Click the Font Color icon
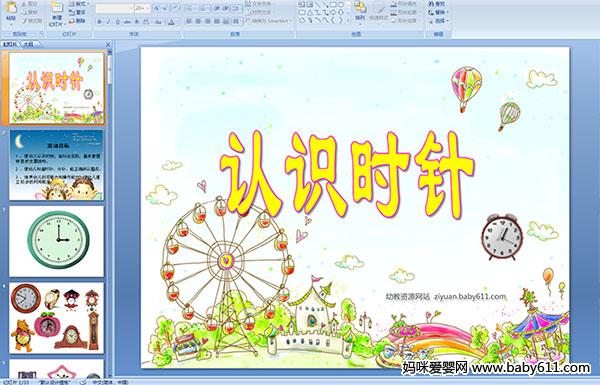This screenshot has width=600, height=385. pyautogui.click(x=171, y=22)
